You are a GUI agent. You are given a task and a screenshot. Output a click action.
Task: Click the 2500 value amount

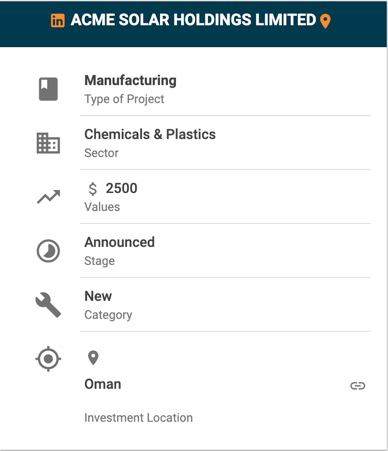121,188
